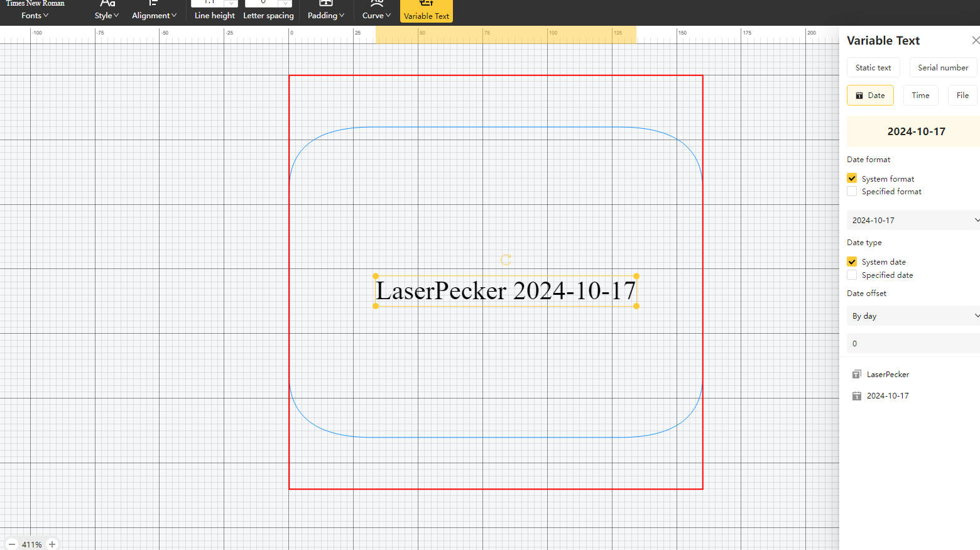Toggle the System format checkbox
Viewport: 980px width, 550px height.
pos(852,179)
